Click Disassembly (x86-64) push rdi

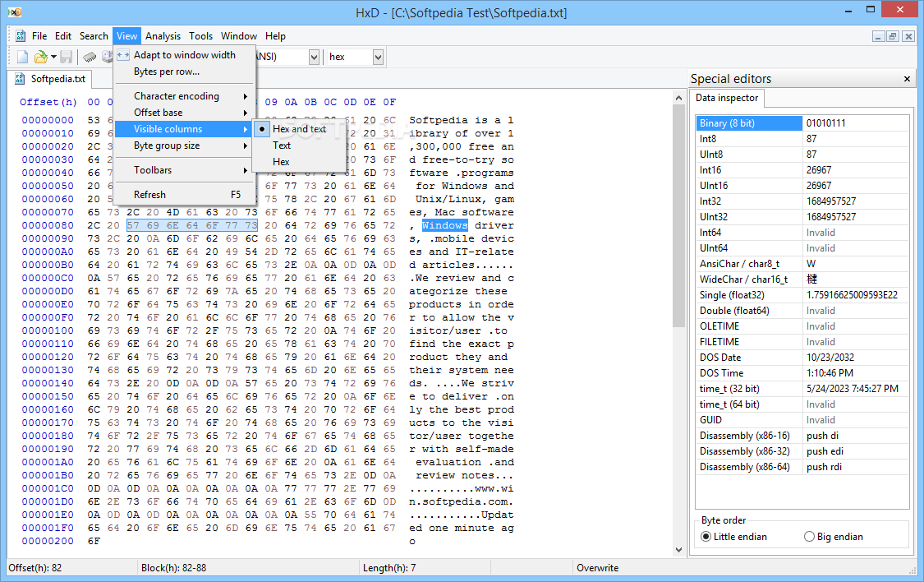[824, 467]
